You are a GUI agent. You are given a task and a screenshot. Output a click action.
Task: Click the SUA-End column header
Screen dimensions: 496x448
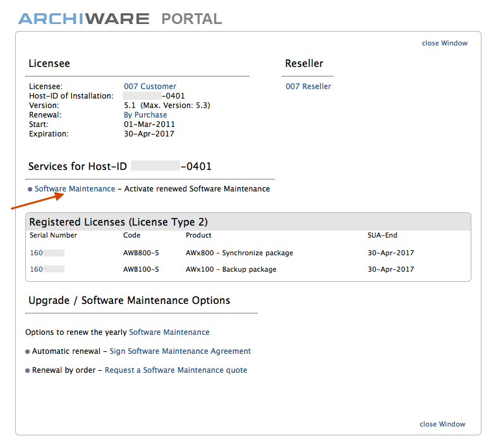382,235
